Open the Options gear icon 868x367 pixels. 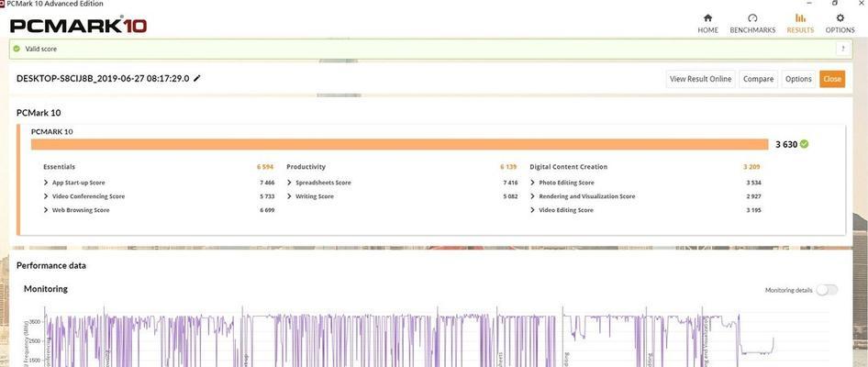[840, 18]
